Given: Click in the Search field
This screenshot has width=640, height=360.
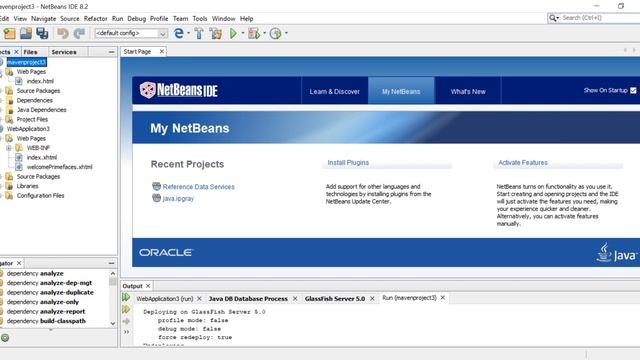Looking at the screenshot, I should coord(600,18).
